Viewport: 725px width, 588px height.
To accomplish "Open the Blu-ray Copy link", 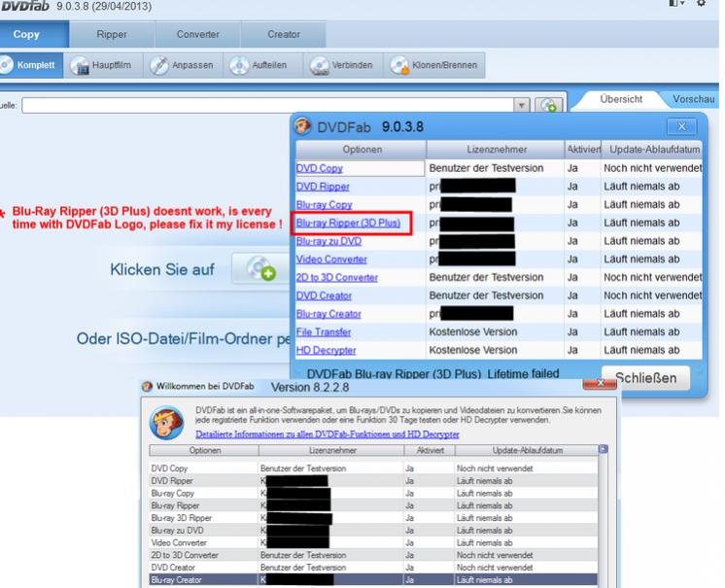I will pyautogui.click(x=325, y=204).
